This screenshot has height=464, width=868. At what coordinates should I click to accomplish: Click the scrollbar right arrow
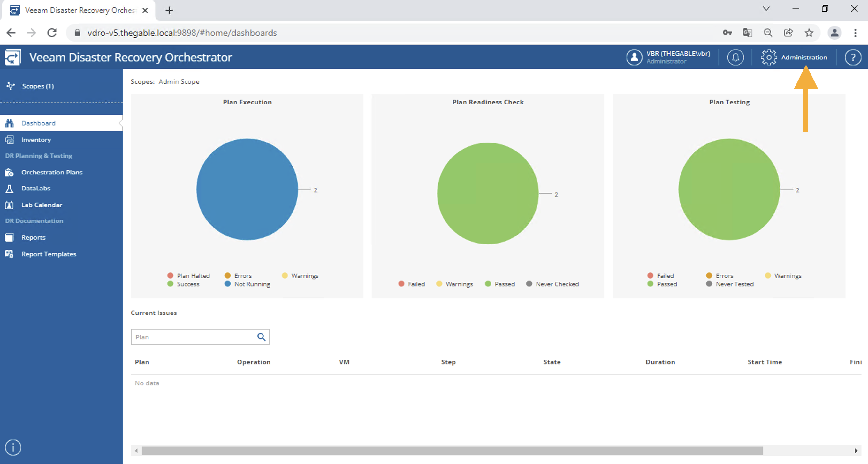[856, 451]
